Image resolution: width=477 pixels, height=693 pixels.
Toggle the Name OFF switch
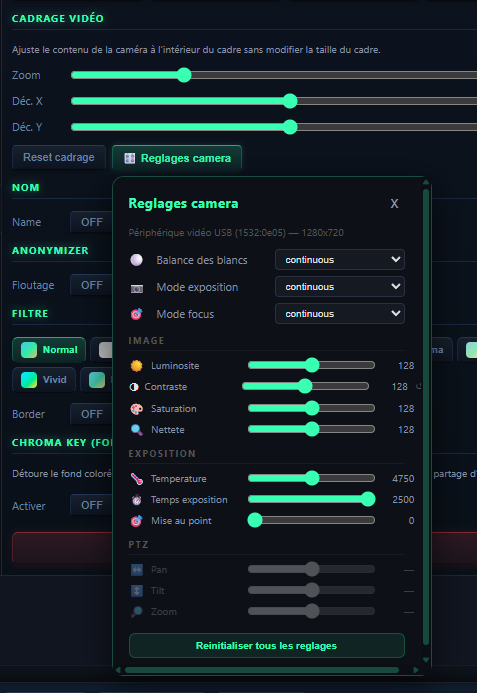click(x=92, y=222)
